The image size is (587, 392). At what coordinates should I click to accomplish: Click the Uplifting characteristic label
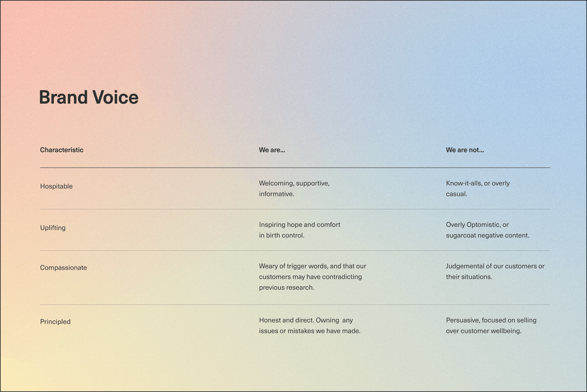[53, 227]
